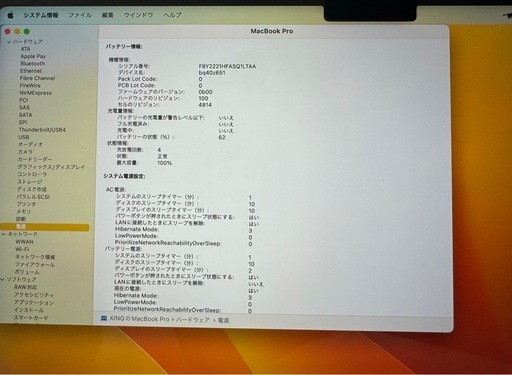Click the バッテリー情報 heading
This screenshot has height=375, width=512.
coord(124,46)
